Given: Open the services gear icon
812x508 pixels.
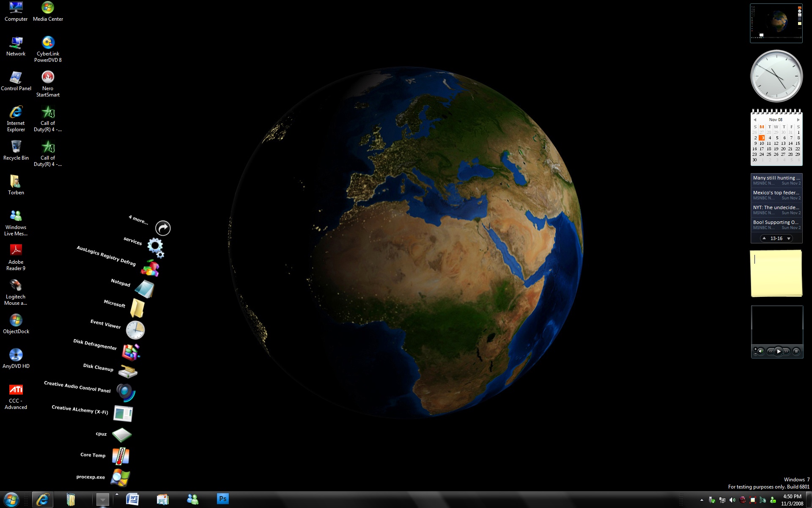Looking at the screenshot, I should pyautogui.click(x=156, y=247).
